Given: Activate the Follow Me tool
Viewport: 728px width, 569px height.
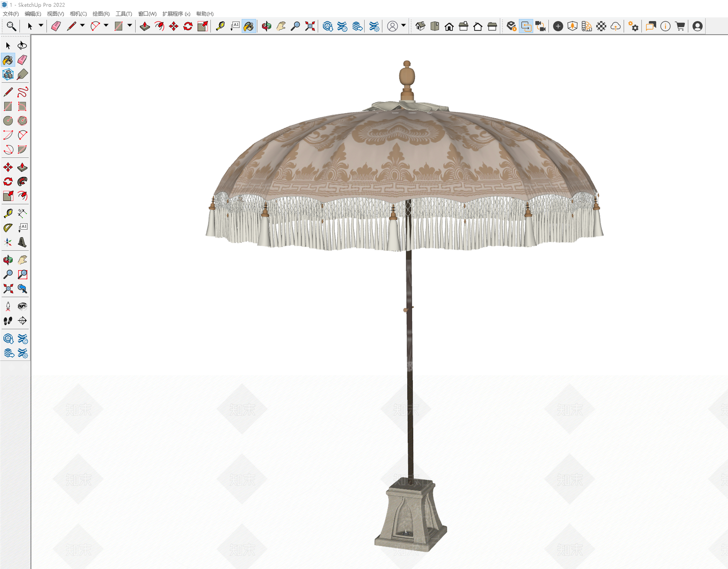Looking at the screenshot, I should tap(22, 182).
